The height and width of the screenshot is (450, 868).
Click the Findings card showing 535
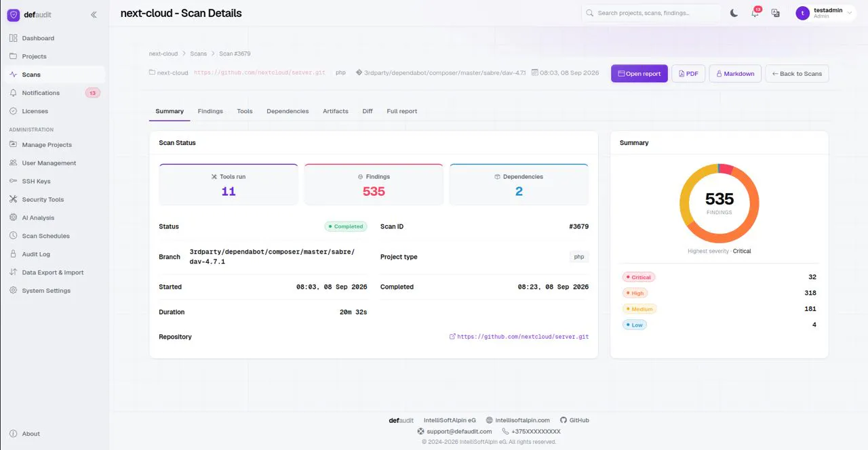(374, 184)
